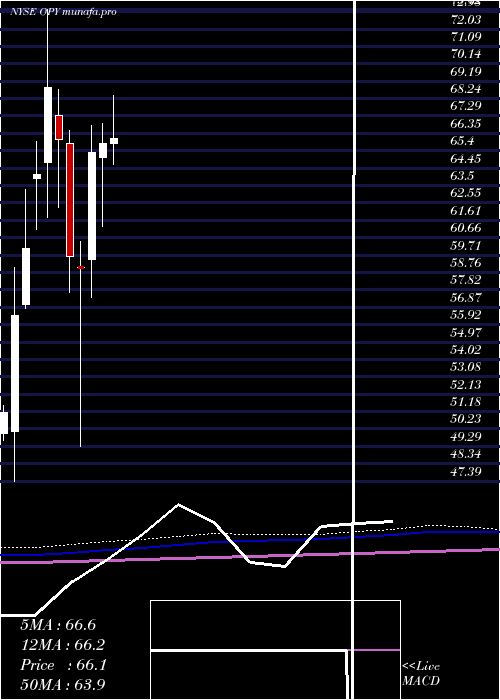The height and width of the screenshot is (700, 500).
Task: Click the 51.18 price axis label
Action: coord(466,402)
